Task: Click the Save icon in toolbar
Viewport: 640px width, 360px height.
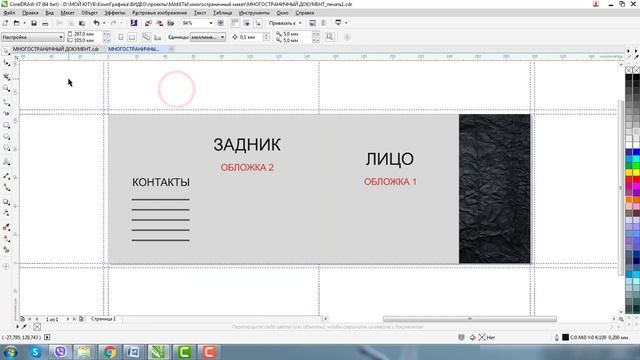Action: coord(34,23)
